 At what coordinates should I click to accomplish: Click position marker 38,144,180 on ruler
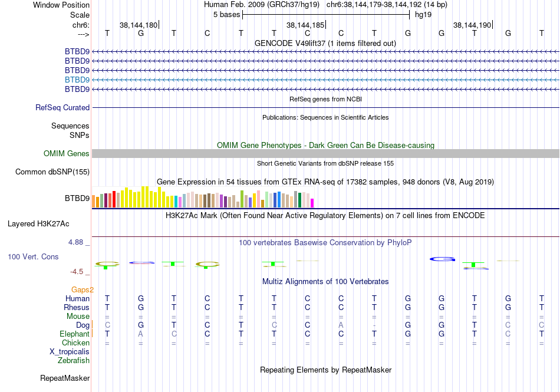(139, 25)
